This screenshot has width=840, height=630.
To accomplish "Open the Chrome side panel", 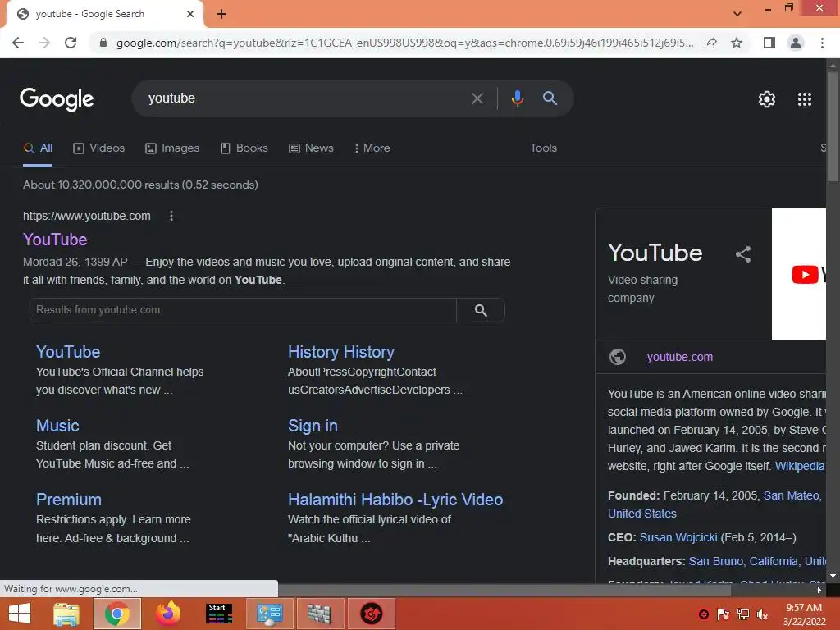I will pos(769,43).
